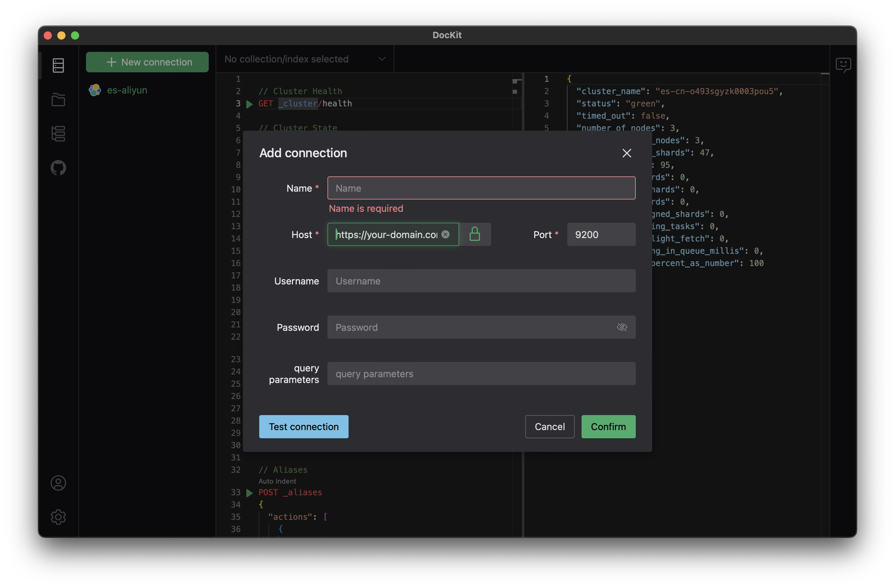Click the query parameters input field
The image size is (895, 588).
(x=481, y=373)
